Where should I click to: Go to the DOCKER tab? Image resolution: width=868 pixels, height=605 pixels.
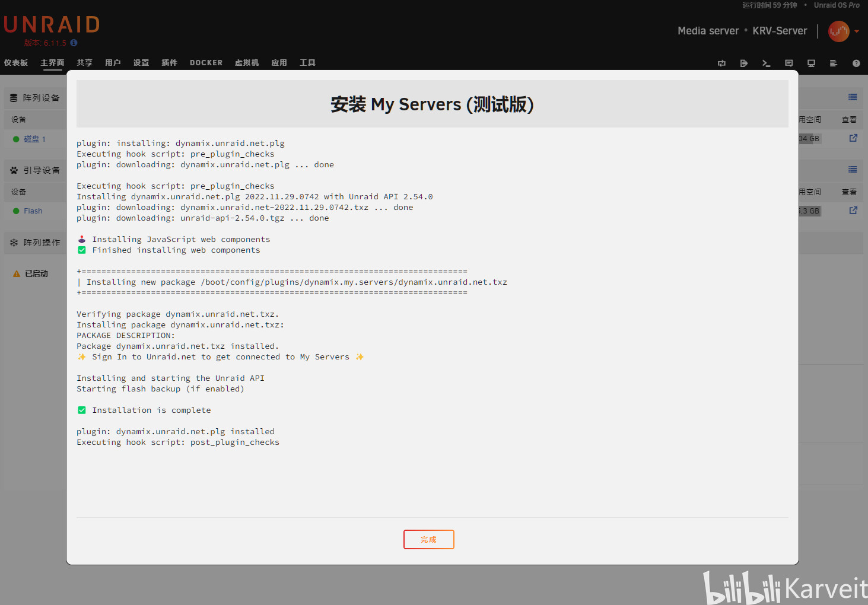pyautogui.click(x=206, y=63)
